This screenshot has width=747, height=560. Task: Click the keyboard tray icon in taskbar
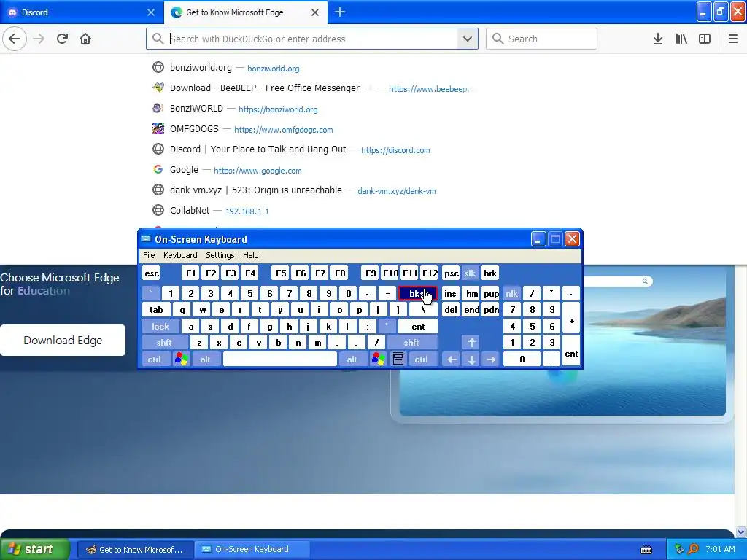[x=646, y=550]
